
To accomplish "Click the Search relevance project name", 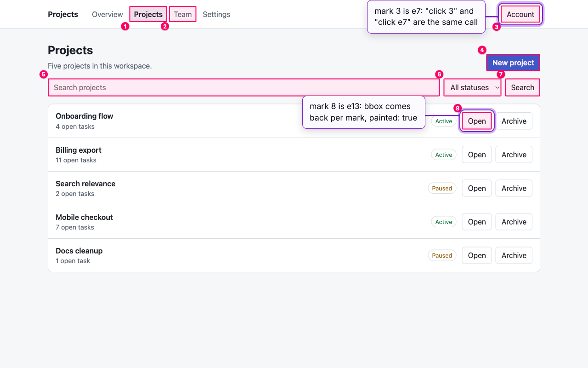I will pyautogui.click(x=85, y=184).
